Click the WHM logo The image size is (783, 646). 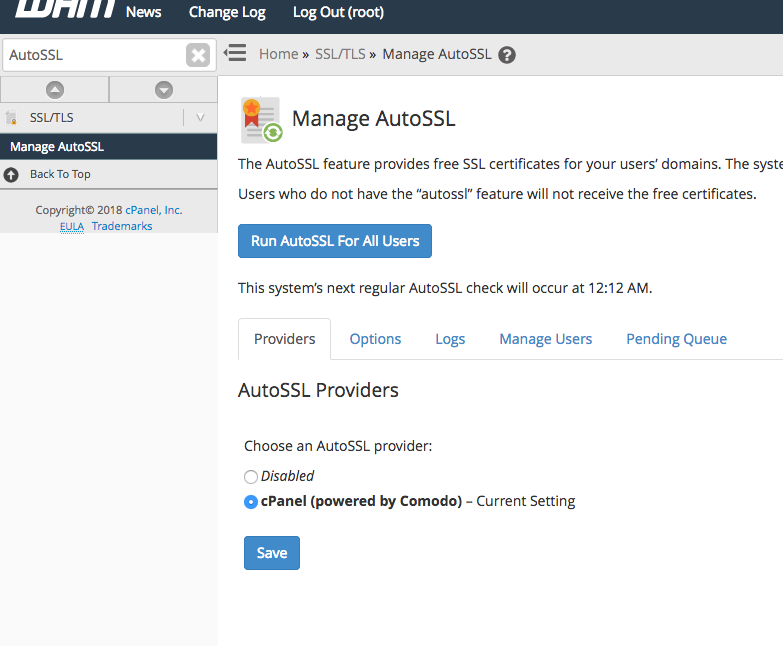click(62, 12)
